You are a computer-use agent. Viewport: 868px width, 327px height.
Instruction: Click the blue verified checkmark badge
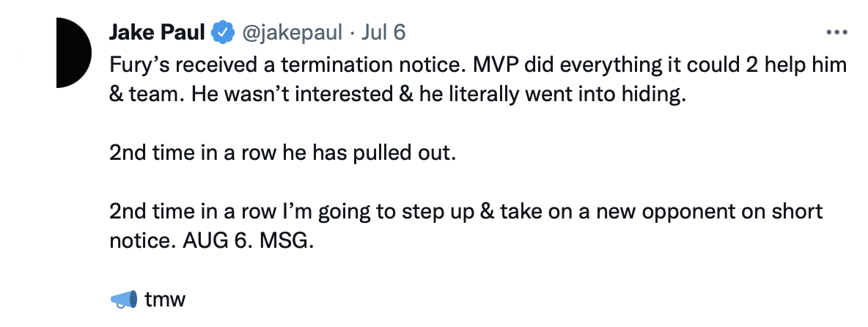click(x=223, y=33)
